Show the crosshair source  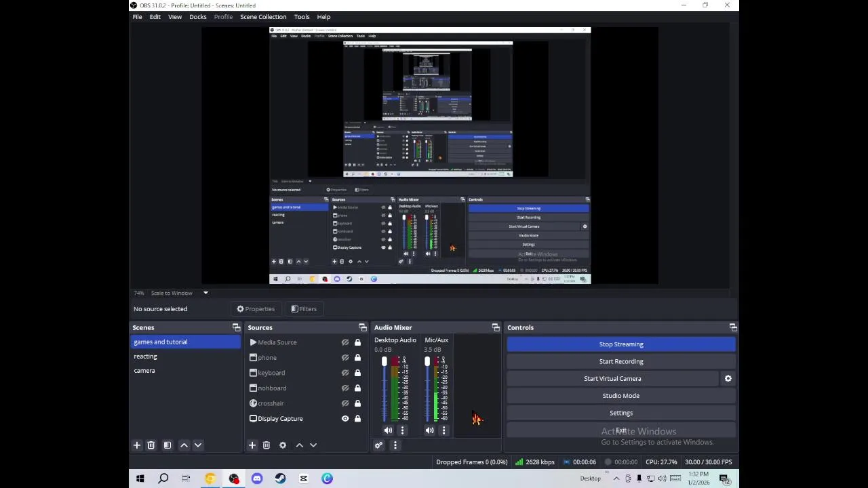(x=344, y=403)
